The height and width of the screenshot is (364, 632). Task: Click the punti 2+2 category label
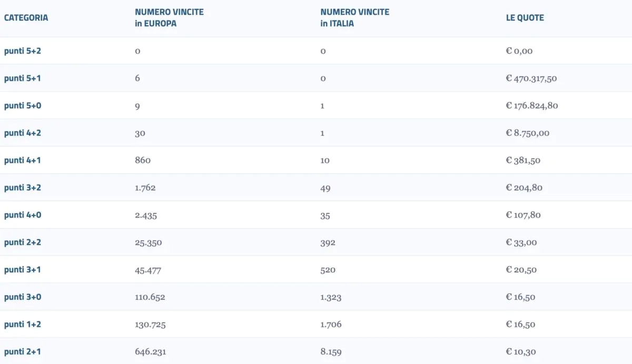pos(22,242)
